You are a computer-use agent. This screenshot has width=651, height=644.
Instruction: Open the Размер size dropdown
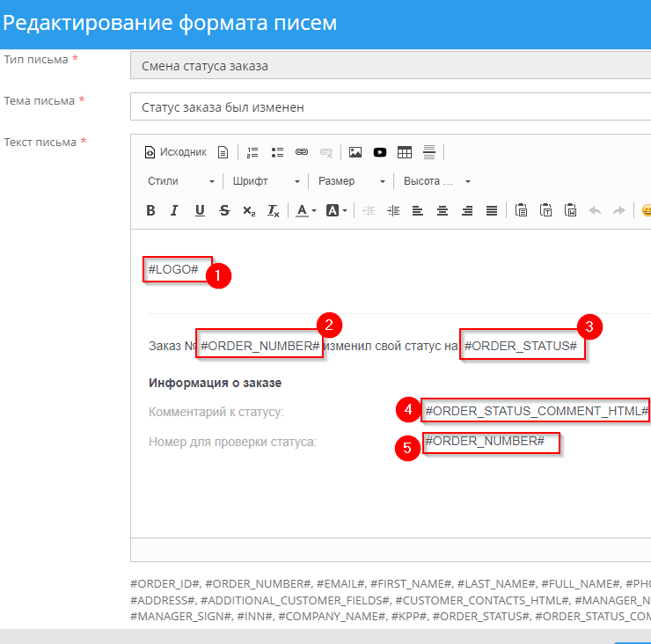tap(351, 181)
